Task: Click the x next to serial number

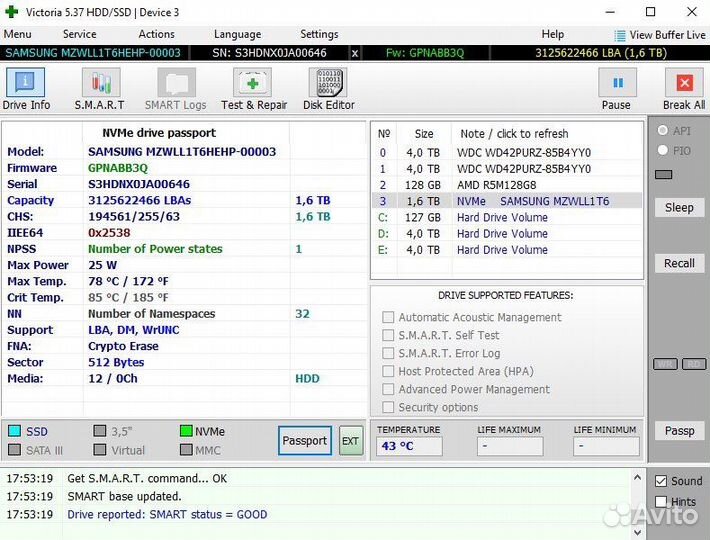Action: coord(355,53)
